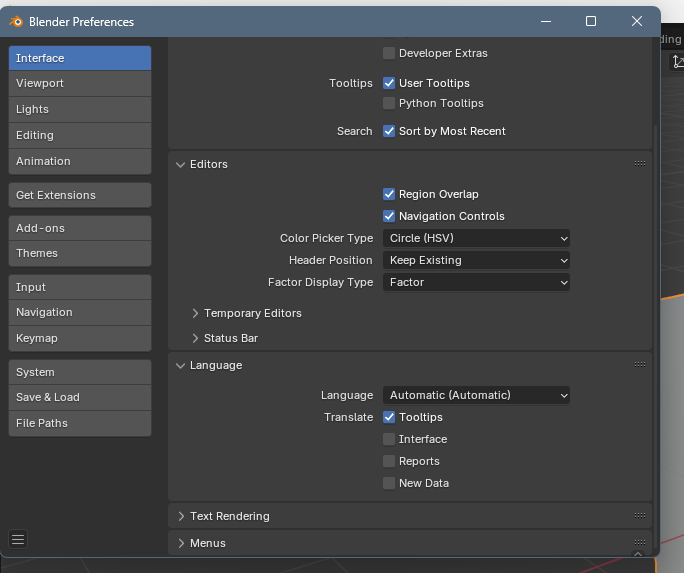684x573 pixels.
Task: Enable Translate New Data checkbox
Action: [389, 483]
